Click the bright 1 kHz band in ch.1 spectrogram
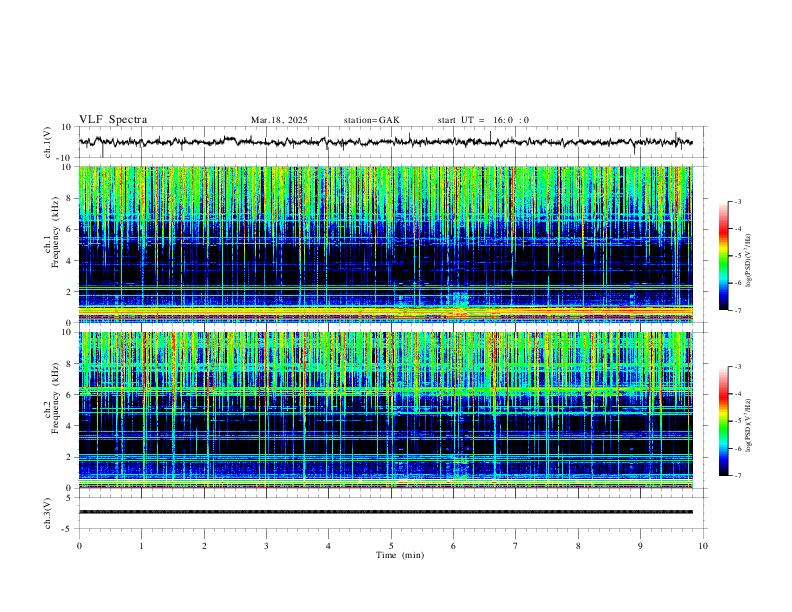This screenshot has width=792, height=612. (x=385, y=311)
